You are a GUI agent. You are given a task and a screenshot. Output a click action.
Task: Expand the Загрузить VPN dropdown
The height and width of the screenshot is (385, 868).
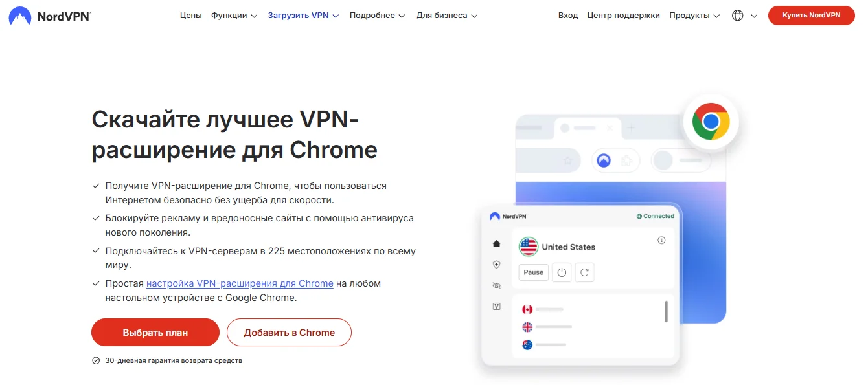(303, 16)
